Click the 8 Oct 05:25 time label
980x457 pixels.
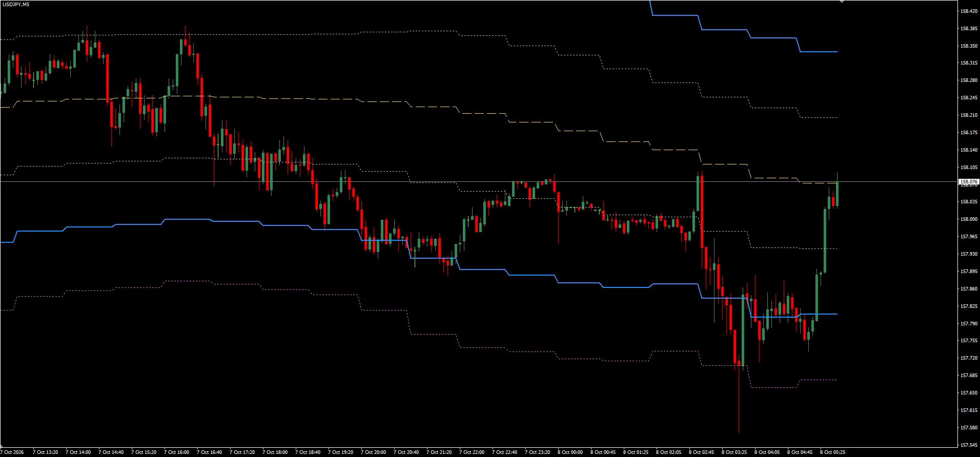pos(832,452)
